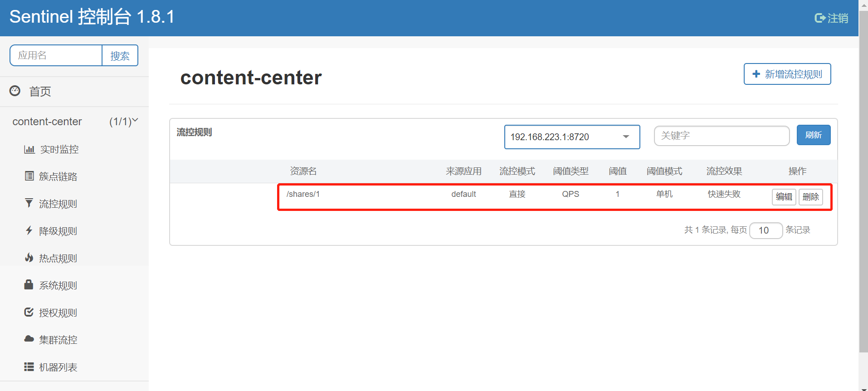
Task: Click the content-center page heading
Action: [251, 78]
